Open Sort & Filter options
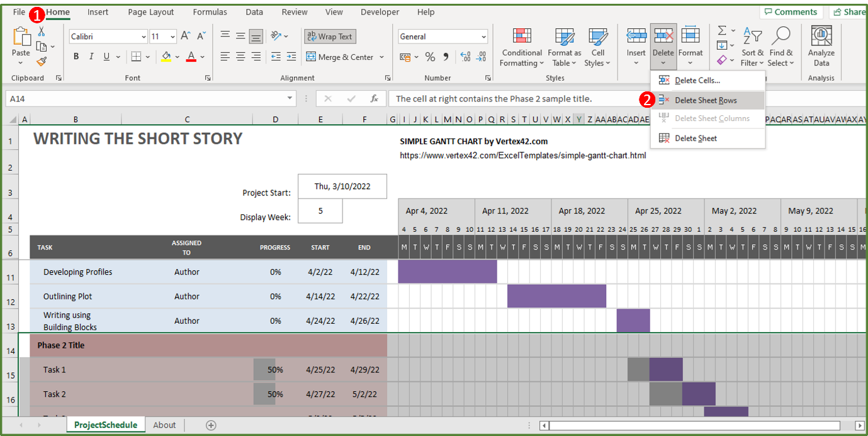868x436 pixels. pos(752,47)
